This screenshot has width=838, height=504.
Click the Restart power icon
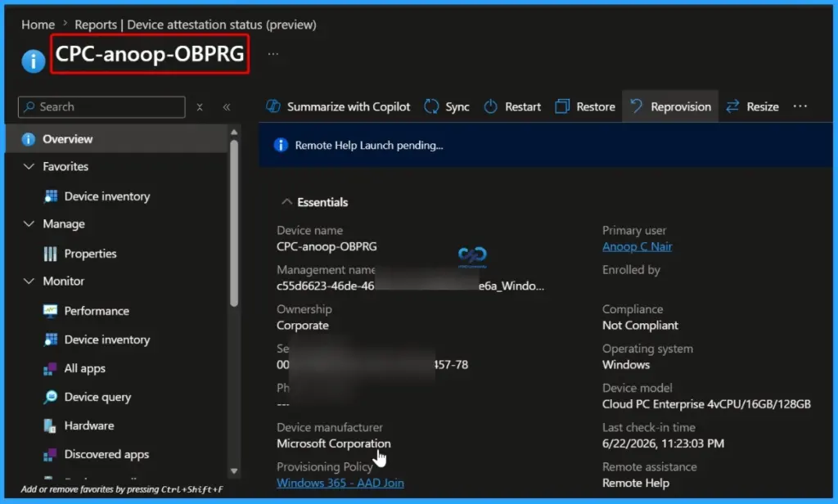(x=491, y=106)
